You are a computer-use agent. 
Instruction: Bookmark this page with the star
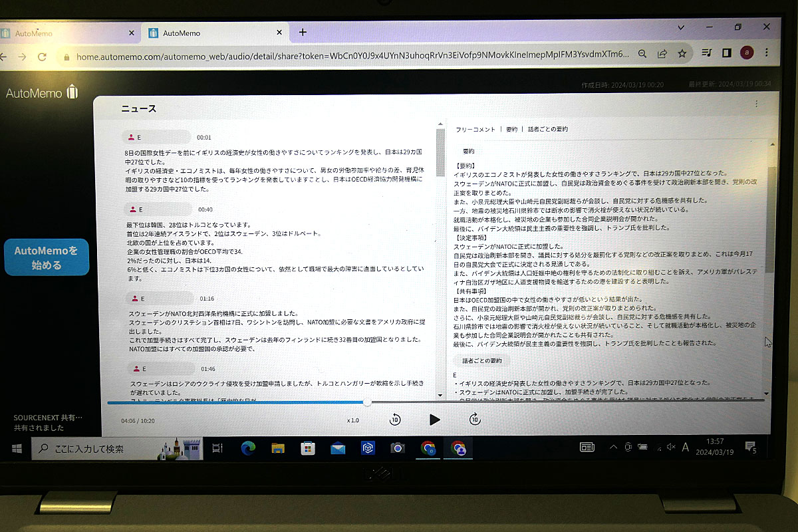(682, 53)
